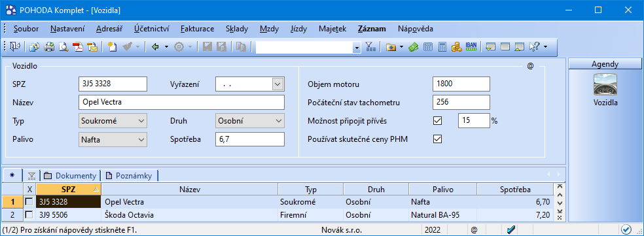Screen dimensions: 644x236
Task: Open the Účetnictví menu
Action: 151,29
